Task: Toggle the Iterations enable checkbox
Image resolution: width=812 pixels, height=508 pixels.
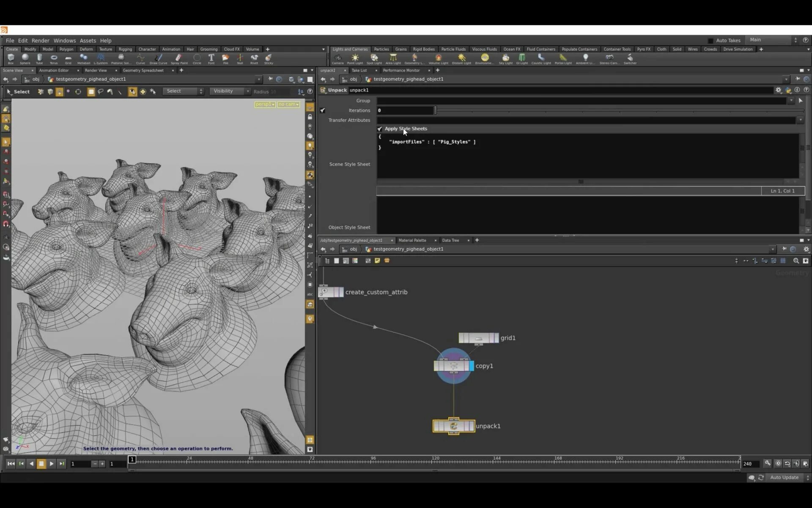Action: [x=323, y=110]
